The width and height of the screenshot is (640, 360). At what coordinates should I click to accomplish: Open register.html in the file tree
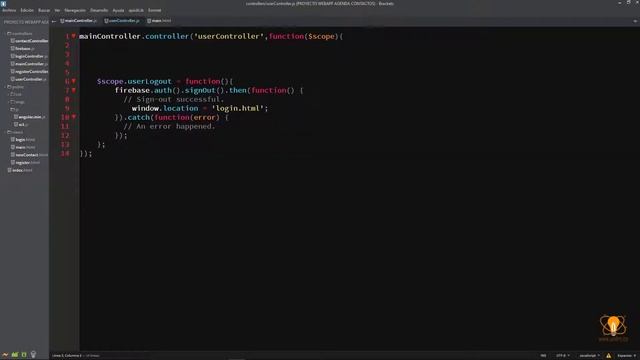[26, 162]
